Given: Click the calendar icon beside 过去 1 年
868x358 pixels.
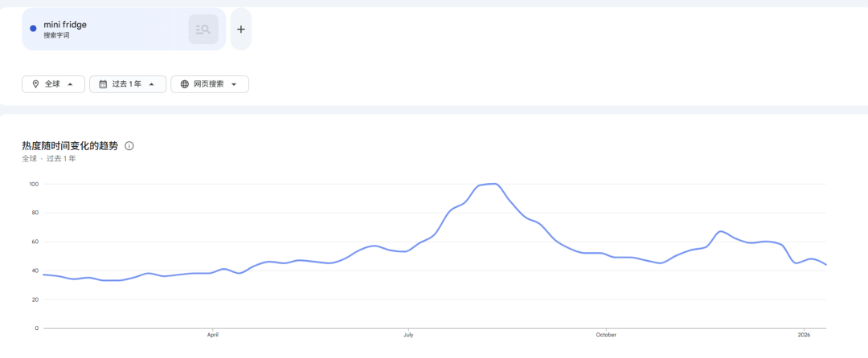Looking at the screenshot, I should pos(103,84).
